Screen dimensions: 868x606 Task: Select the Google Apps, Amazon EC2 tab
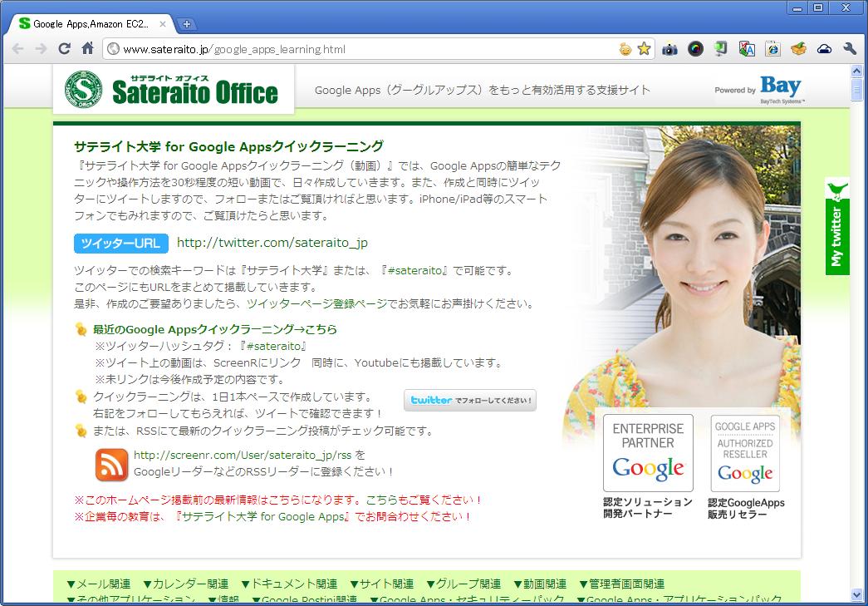(90, 23)
